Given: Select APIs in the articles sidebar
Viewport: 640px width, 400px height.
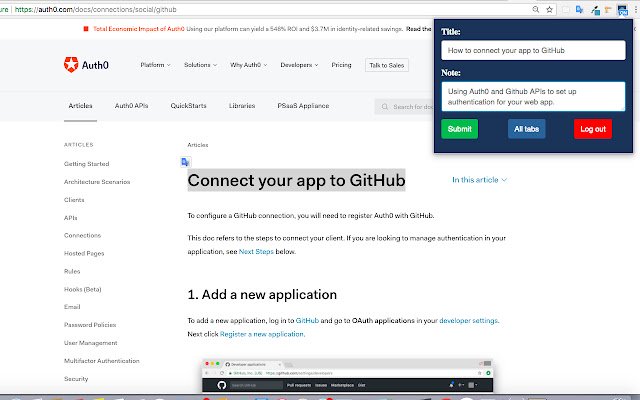Looking at the screenshot, I should [71, 218].
